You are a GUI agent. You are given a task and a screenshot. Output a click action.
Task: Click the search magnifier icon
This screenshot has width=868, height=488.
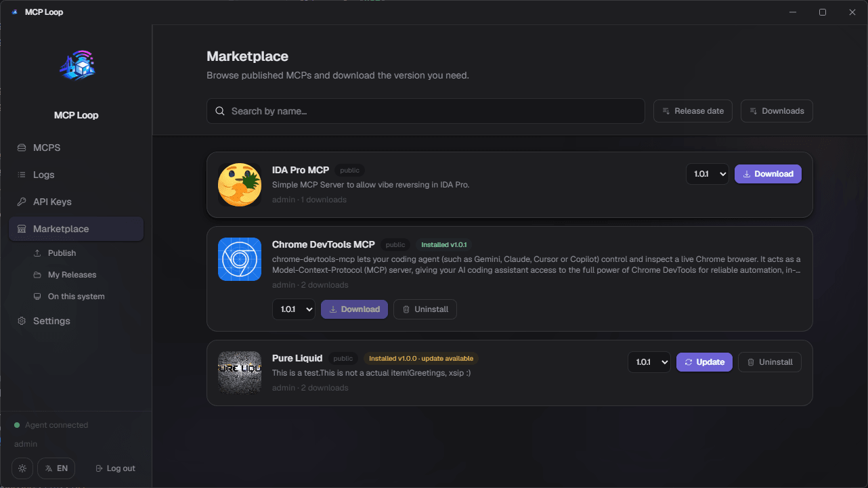tap(220, 111)
